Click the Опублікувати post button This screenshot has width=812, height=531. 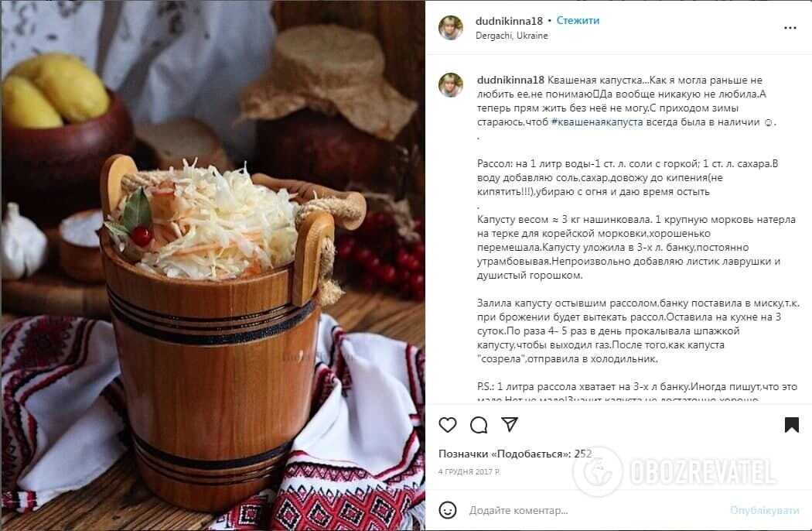tap(764, 510)
